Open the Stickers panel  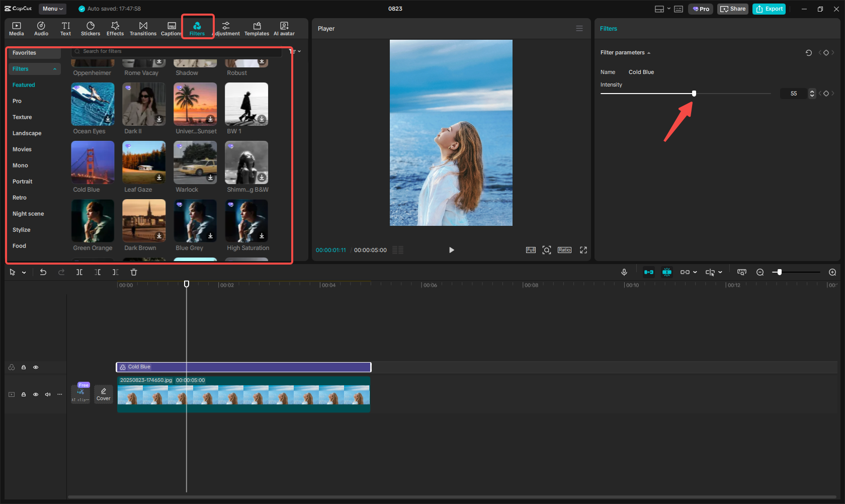91,28
